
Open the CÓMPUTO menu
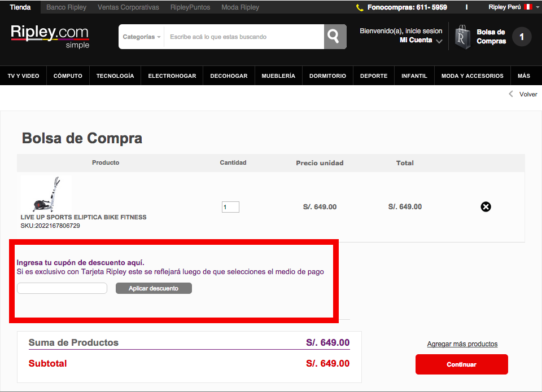tap(68, 76)
